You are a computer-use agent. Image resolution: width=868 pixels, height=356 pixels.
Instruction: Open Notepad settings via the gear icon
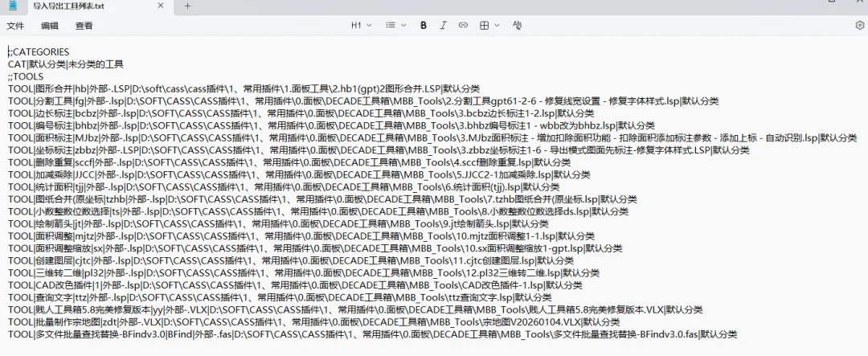click(x=860, y=25)
